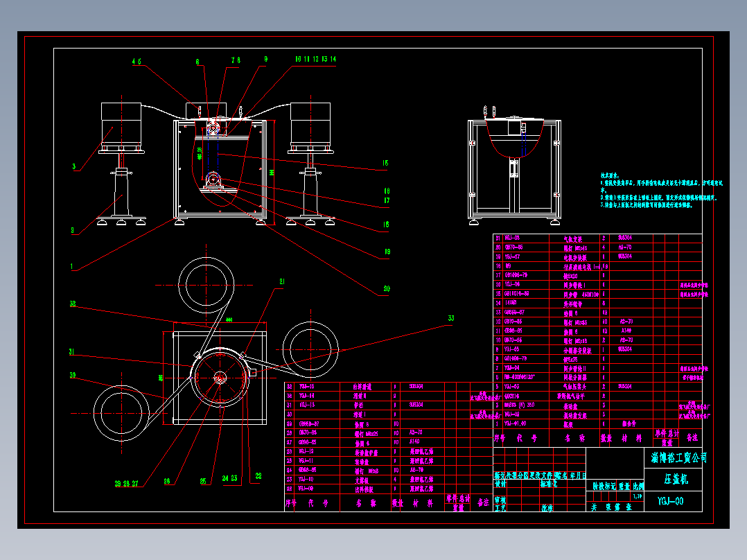The image size is (747, 560).
Task: Select callout label '7 8' at top
Action: pyautogui.click(x=236, y=60)
